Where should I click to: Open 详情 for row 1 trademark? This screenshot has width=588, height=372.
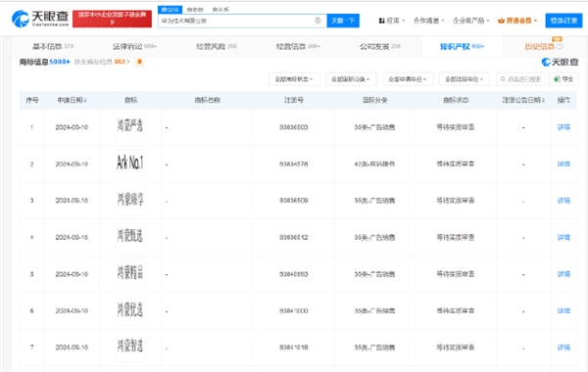pos(563,127)
